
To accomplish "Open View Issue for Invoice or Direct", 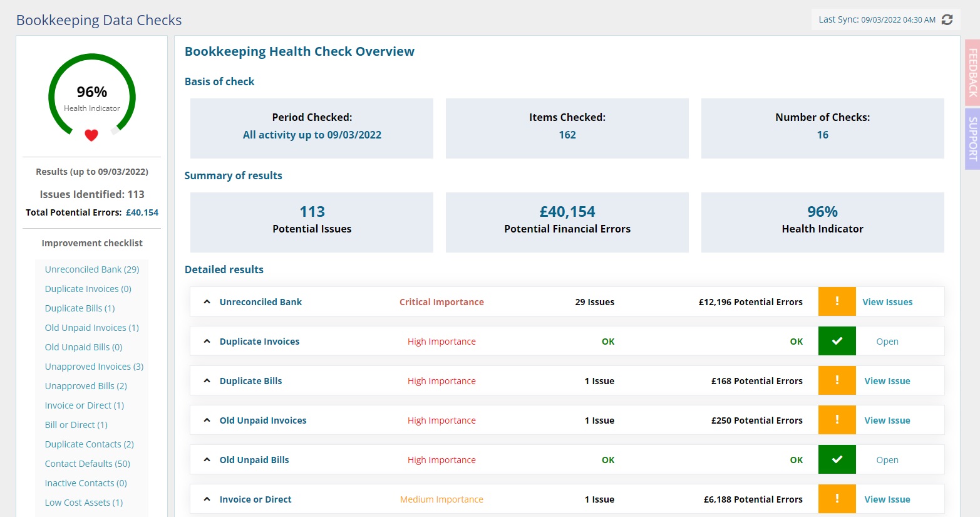I will pyautogui.click(x=887, y=499).
